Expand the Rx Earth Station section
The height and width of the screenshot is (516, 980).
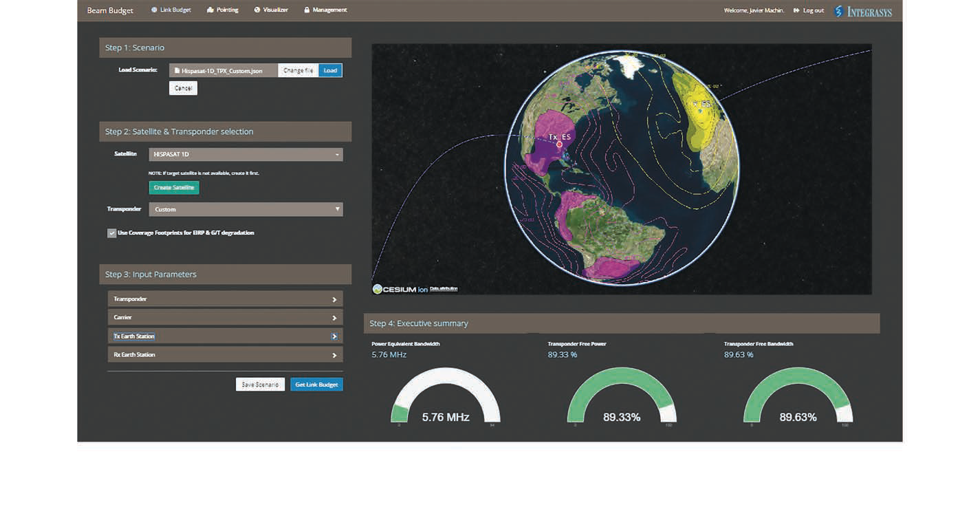click(x=225, y=355)
